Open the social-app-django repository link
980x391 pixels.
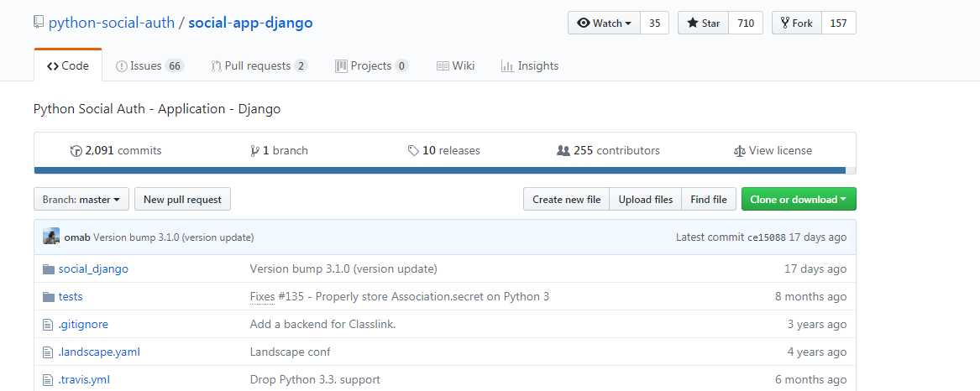tap(250, 23)
